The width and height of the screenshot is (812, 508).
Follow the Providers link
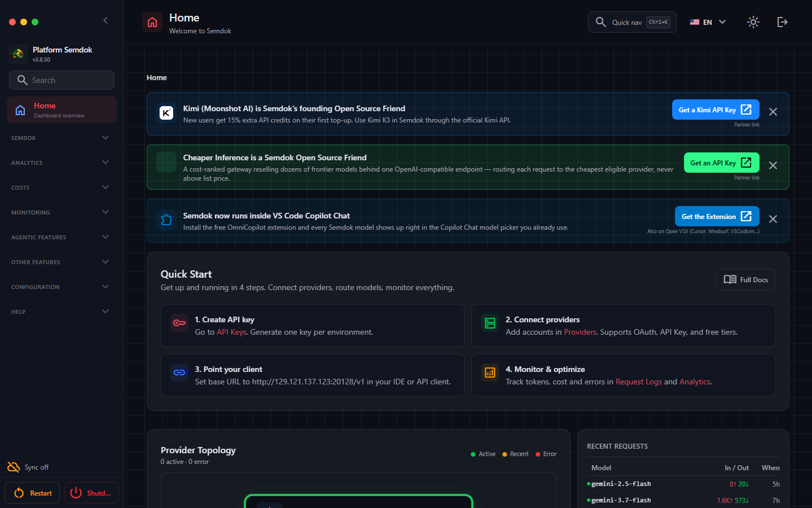tap(580, 332)
